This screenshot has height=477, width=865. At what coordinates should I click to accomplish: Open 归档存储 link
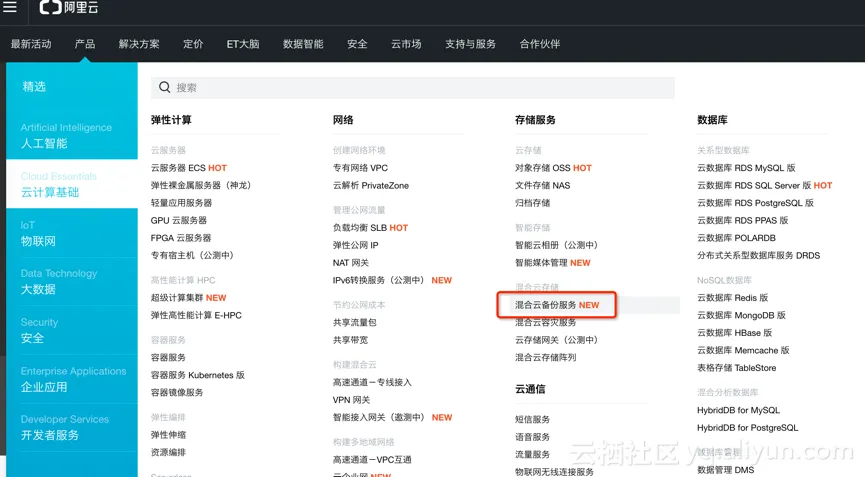click(x=532, y=203)
